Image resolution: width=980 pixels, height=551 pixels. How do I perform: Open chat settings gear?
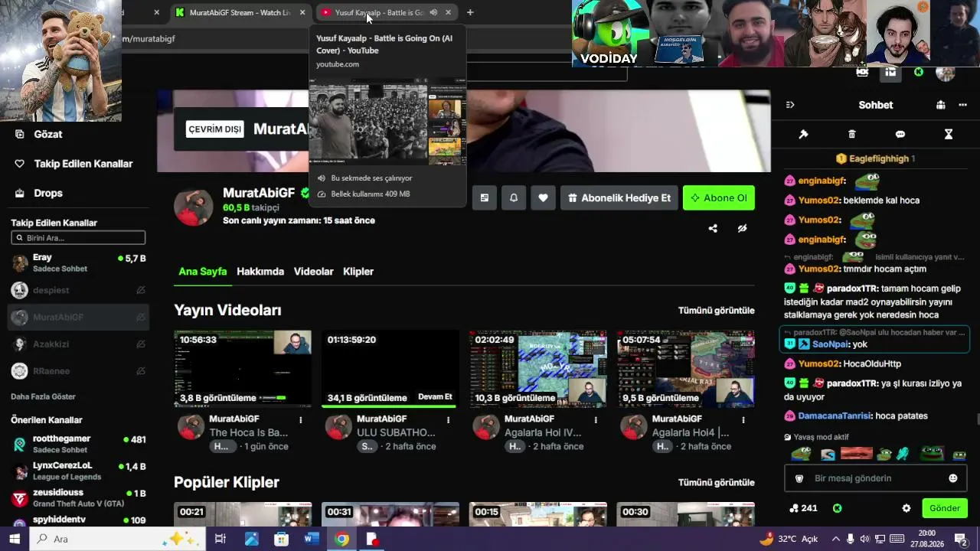click(906, 508)
